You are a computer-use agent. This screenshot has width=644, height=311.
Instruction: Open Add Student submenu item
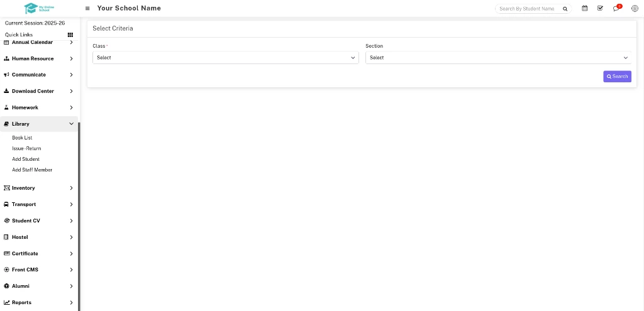26,159
